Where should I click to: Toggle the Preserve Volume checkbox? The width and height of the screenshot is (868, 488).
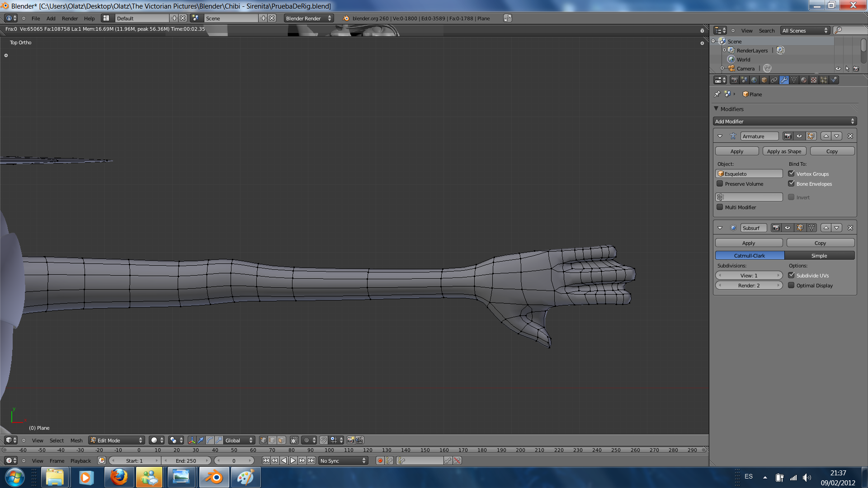coord(720,184)
